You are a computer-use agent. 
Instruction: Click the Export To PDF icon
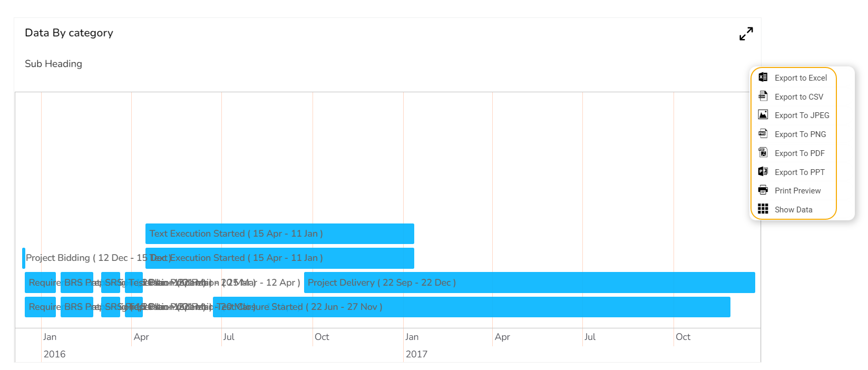pos(763,153)
